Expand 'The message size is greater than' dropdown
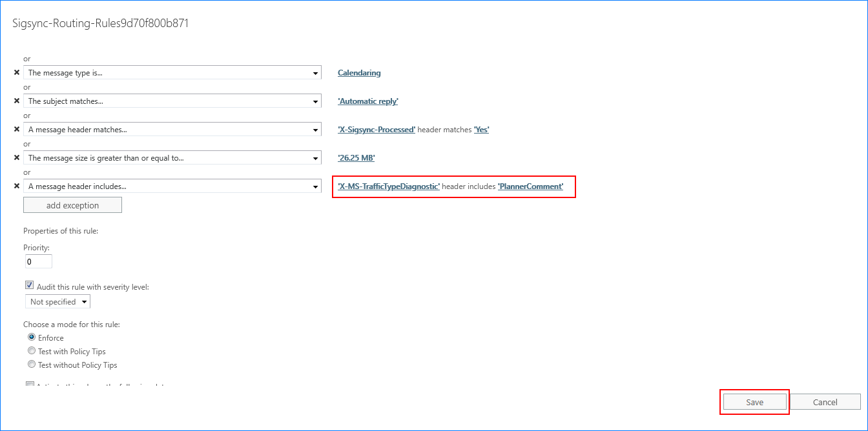This screenshot has width=868, height=431. [172, 158]
